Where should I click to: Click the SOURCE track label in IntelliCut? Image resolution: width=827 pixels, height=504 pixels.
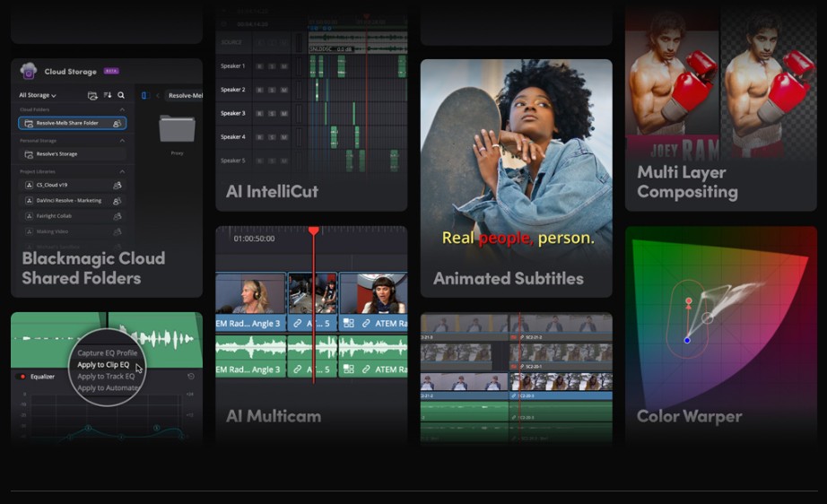coord(231,42)
